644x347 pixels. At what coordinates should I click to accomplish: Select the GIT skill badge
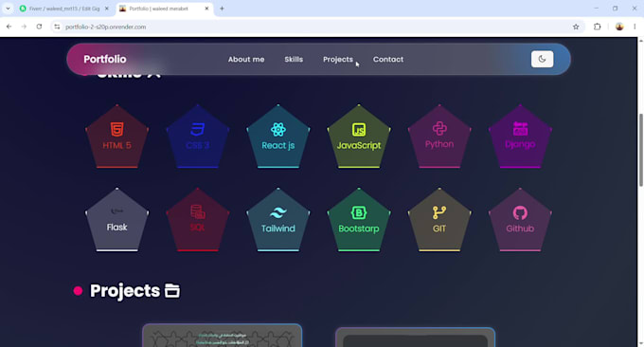(439, 220)
